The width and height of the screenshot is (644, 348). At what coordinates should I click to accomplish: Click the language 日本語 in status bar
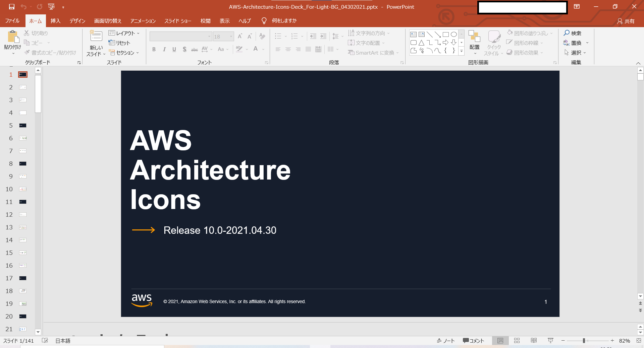pyautogui.click(x=63, y=341)
